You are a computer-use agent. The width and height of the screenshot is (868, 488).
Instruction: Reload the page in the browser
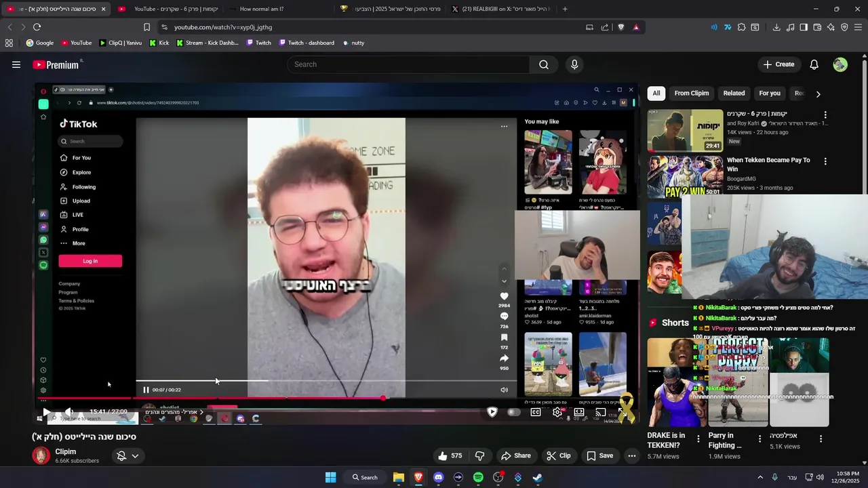(x=37, y=27)
